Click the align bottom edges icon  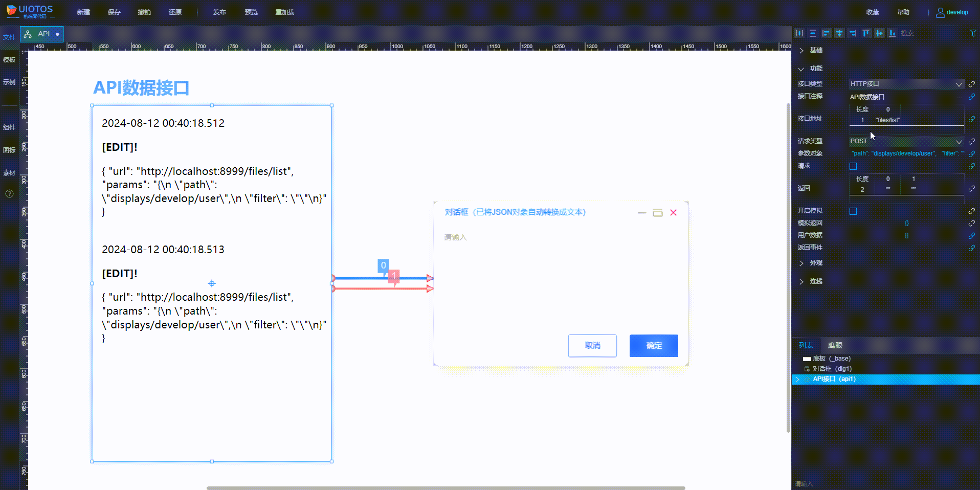pos(893,33)
